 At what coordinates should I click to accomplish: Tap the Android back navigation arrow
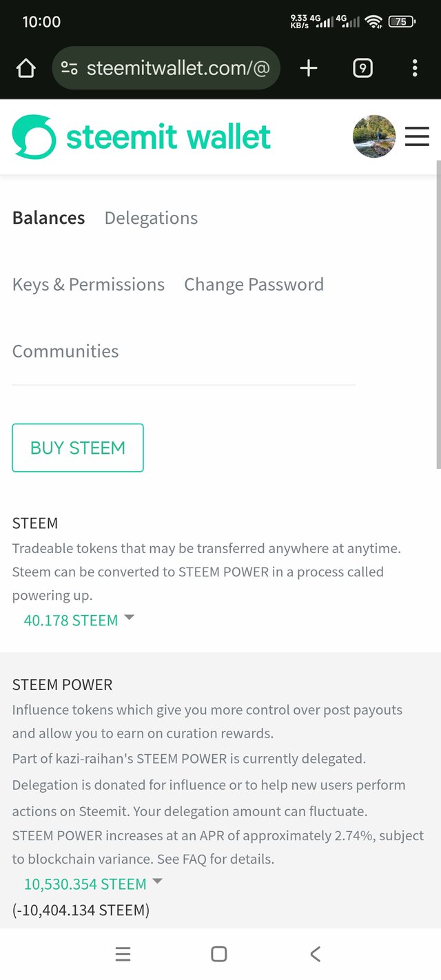click(x=315, y=954)
